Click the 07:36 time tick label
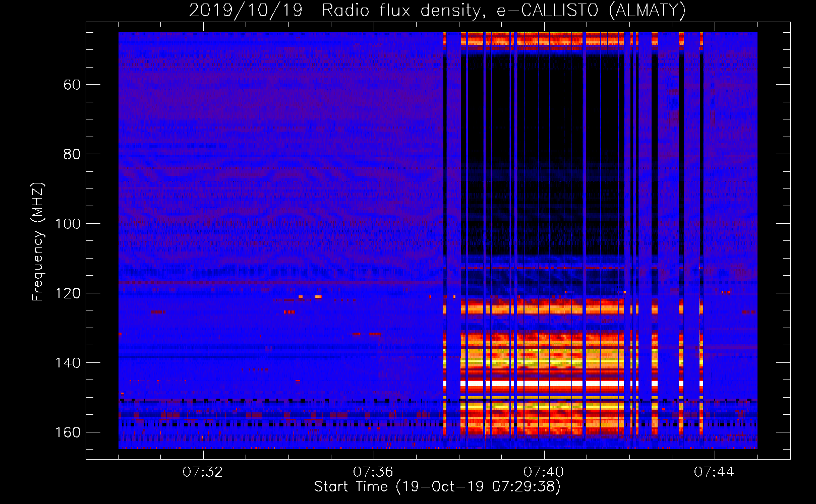Image resolution: width=816 pixels, height=504 pixels. [x=373, y=472]
